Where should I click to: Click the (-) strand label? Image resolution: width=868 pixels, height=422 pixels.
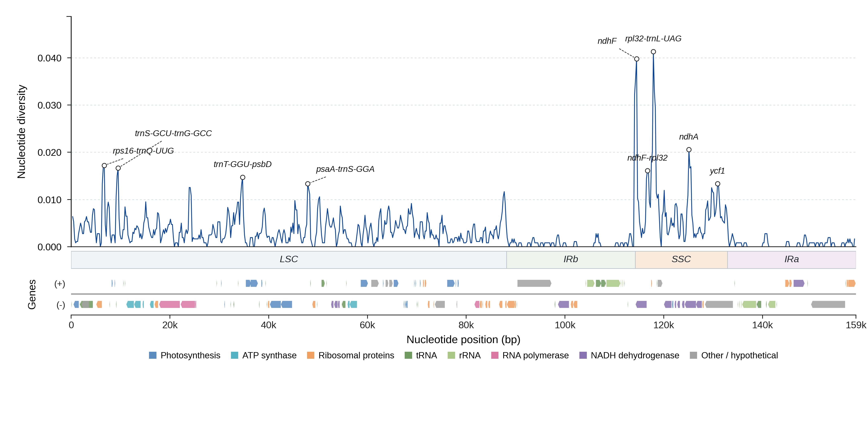coord(61,305)
